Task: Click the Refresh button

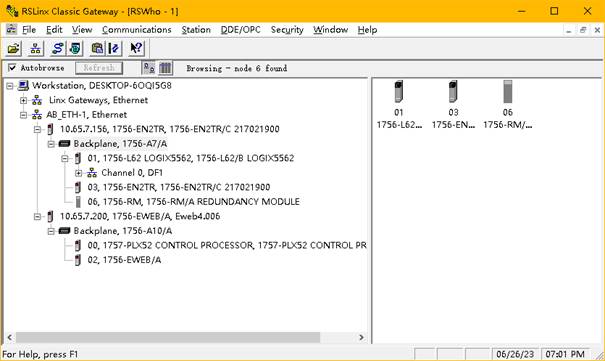Action: 99,68
